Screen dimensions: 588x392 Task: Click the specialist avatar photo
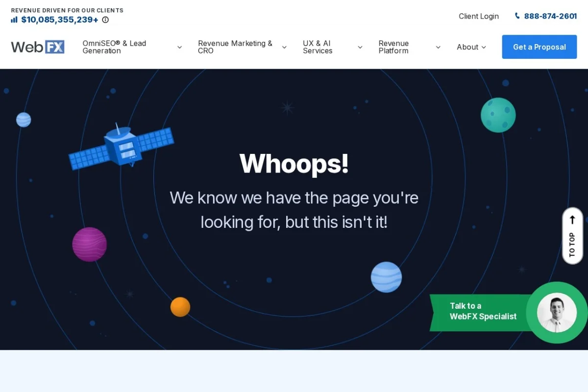pyautogui.click(x=557, y=313)
